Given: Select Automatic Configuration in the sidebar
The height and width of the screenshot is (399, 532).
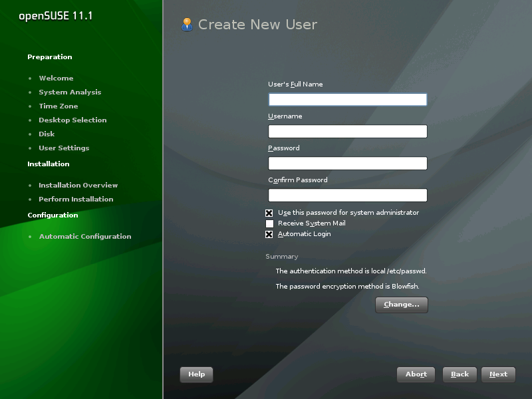Looking at the screenshot, I should [x=84, y=237].
